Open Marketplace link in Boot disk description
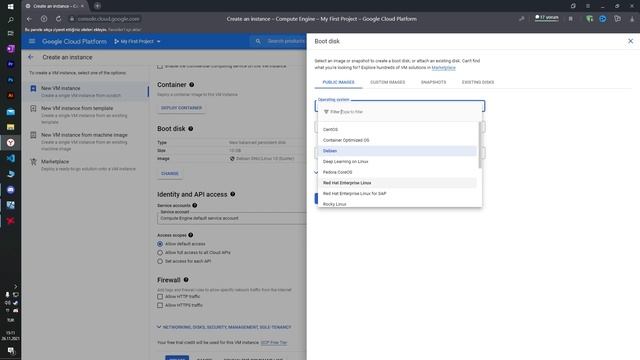Screen dimensions: 640x360 (x=443, y=68)
